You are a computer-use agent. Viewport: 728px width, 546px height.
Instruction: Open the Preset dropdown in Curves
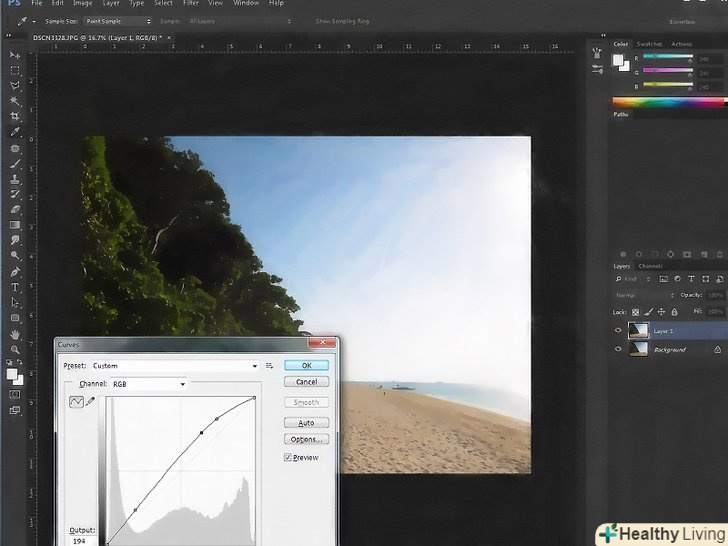coord(176,366)
